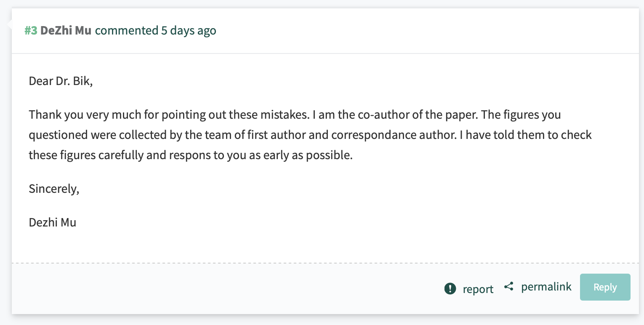Screen dimensions: 644x325
Task: Click the "commented 5 days ago" timestamp
Action: (156, 30)
